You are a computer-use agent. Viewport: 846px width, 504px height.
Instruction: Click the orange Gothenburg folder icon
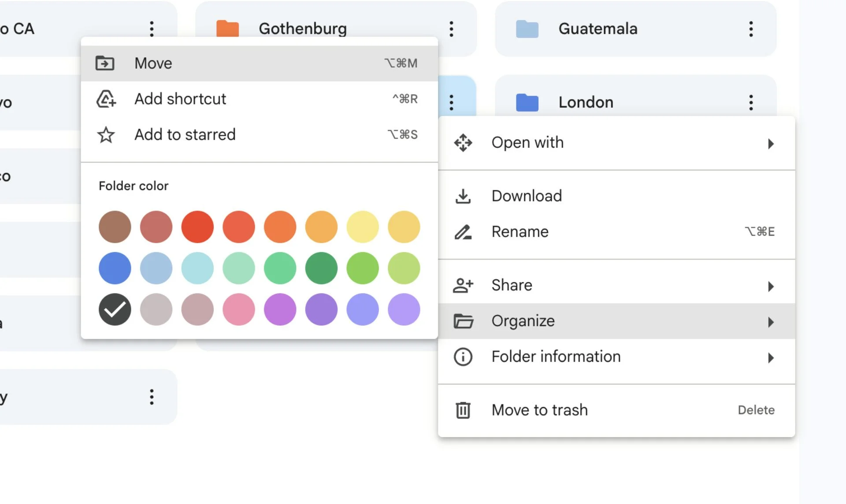227,29
